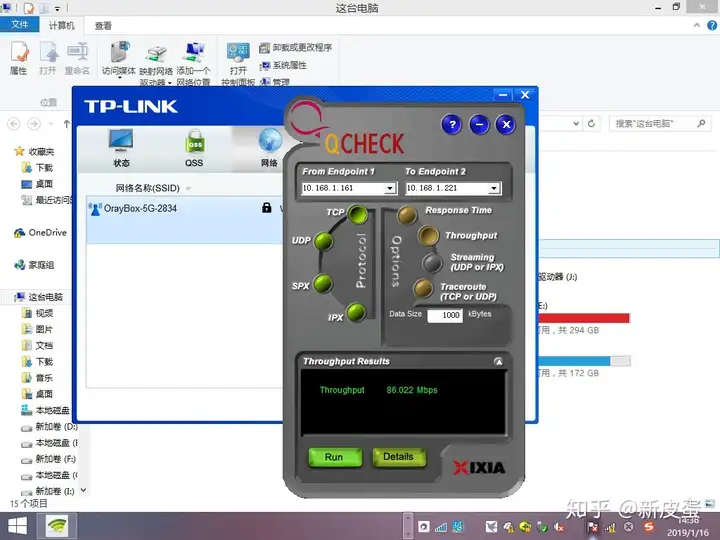The width and height of the screenshot is (720, 540).
Task: Click 卸载或更改程序 in the ribbon
Action: (296, 47)
